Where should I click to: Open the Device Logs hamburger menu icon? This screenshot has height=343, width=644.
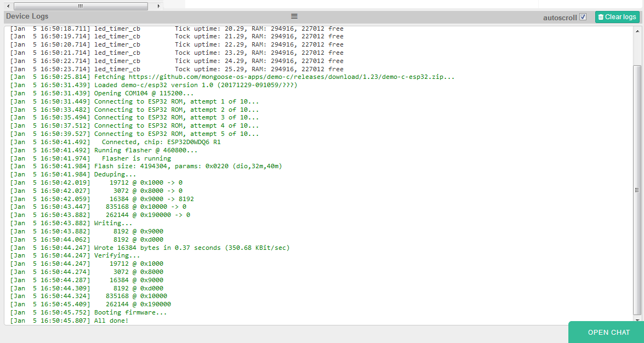click(294, 16)
